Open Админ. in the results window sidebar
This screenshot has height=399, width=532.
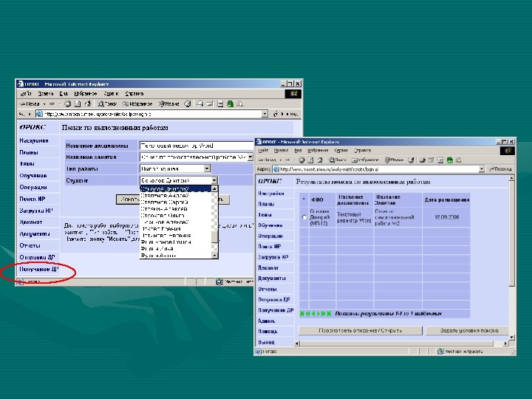(267, 321)
